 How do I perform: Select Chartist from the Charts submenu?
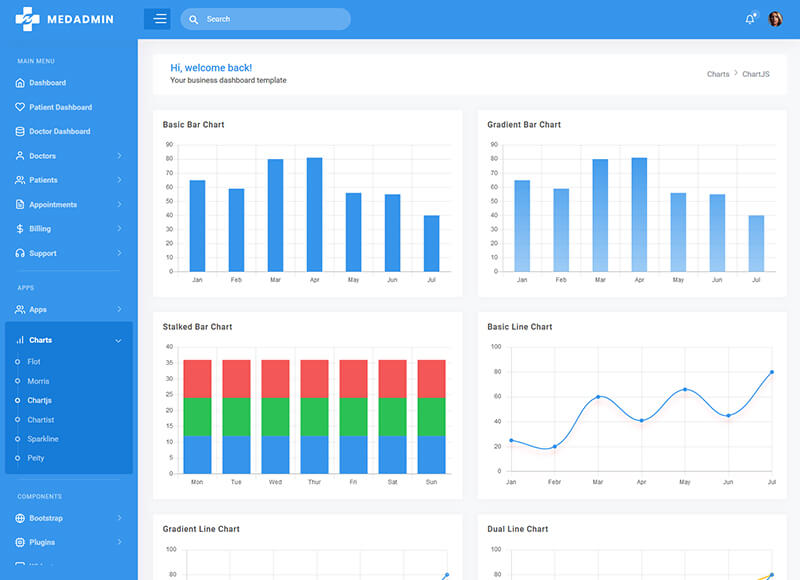[40, 419]
